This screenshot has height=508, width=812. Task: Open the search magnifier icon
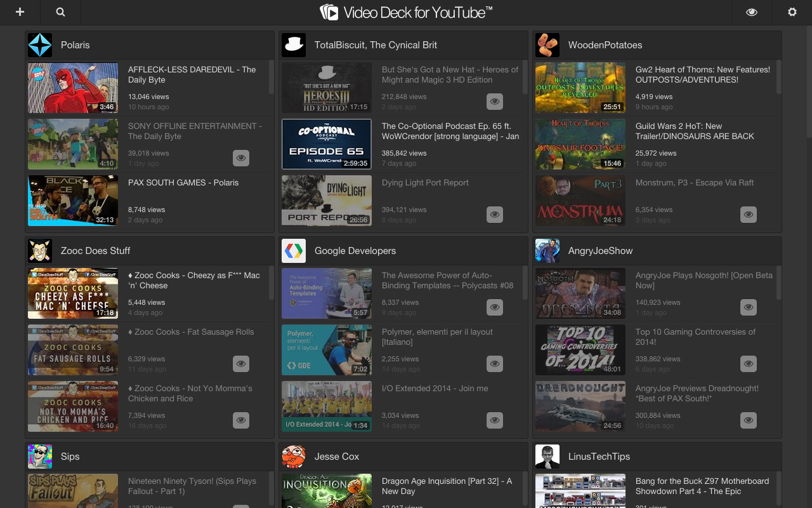pyautogui.click(x=60, y=12)
